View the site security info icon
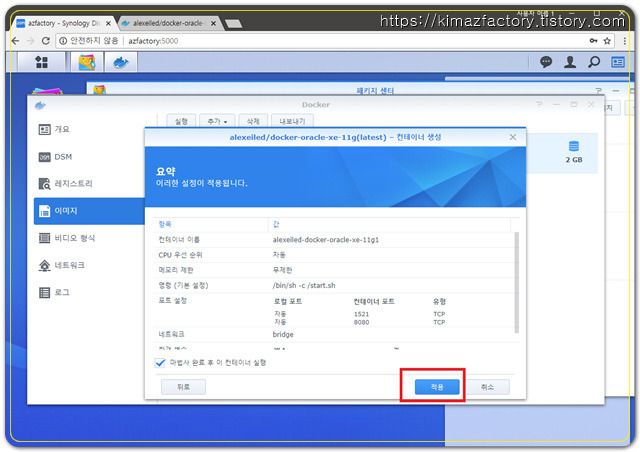The width and height of the screenshot is (640, 452). pyautogui.click(x=63, y=41)
